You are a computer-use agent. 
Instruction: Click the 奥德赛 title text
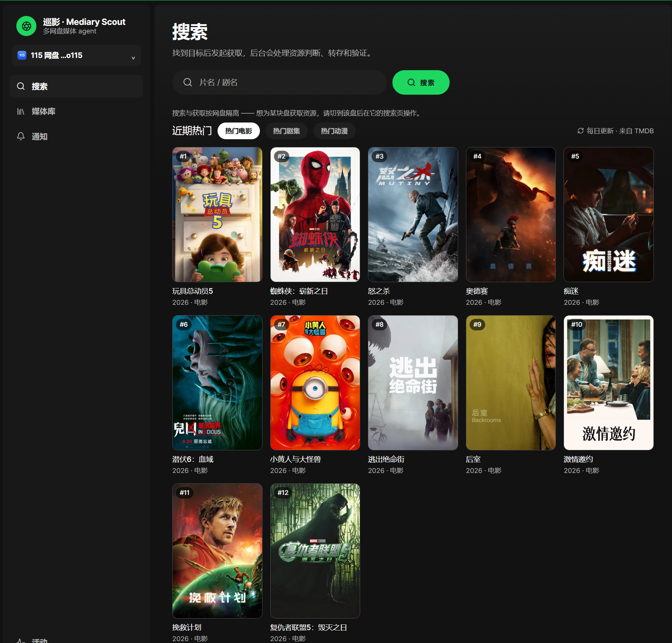coord(477,291)
